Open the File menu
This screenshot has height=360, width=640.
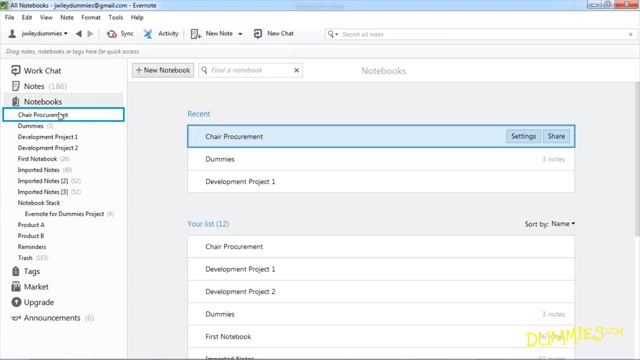9,18
